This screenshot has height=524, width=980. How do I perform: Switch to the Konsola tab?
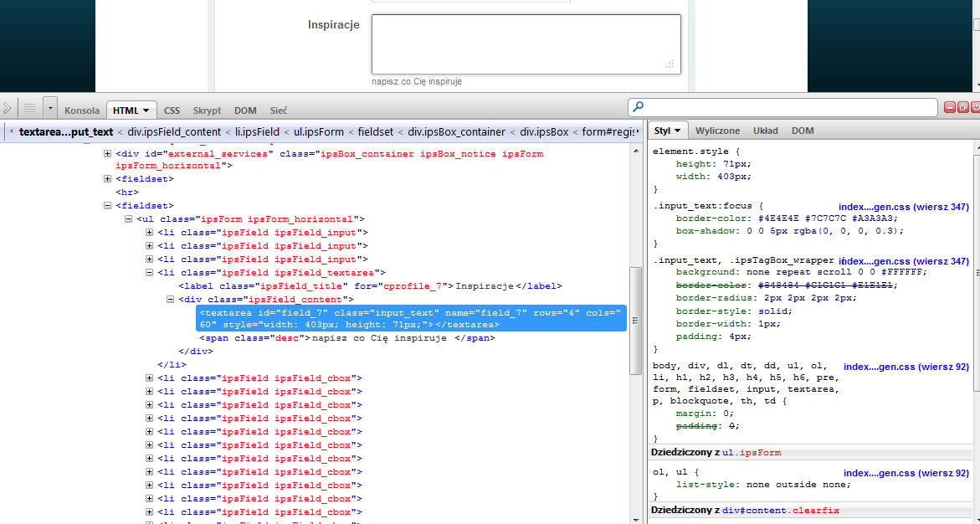pos(82,110)
